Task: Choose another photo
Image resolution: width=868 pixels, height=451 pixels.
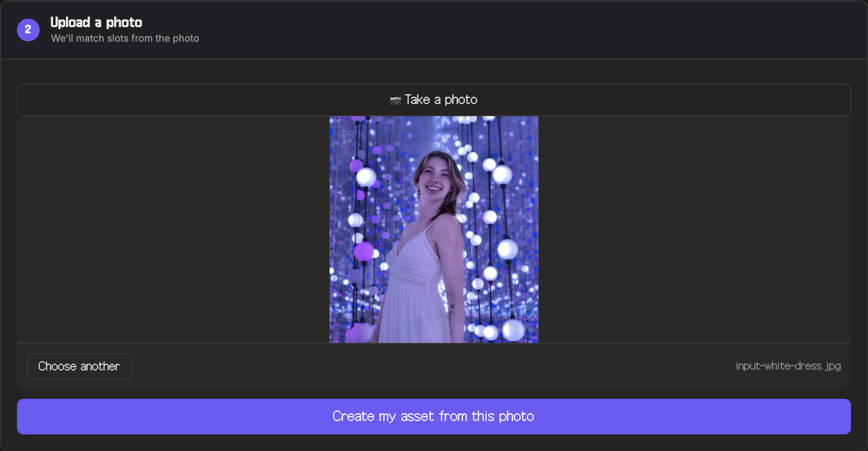Action: 79,366
